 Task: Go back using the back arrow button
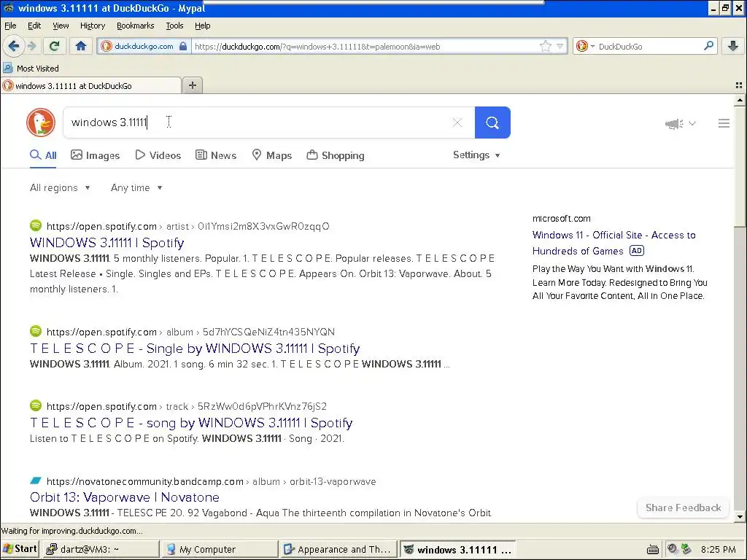pyautogui.click(x=13, y=46)
